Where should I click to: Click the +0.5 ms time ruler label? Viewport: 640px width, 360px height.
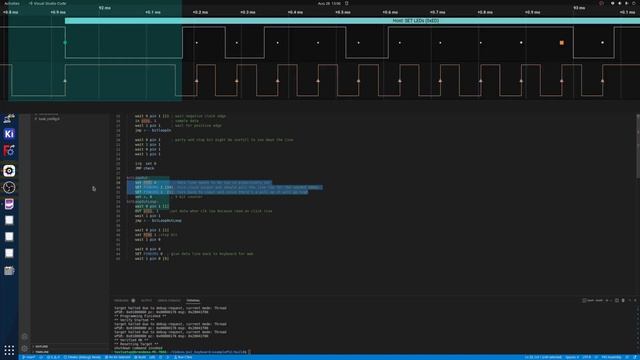[x=343, y=12]
